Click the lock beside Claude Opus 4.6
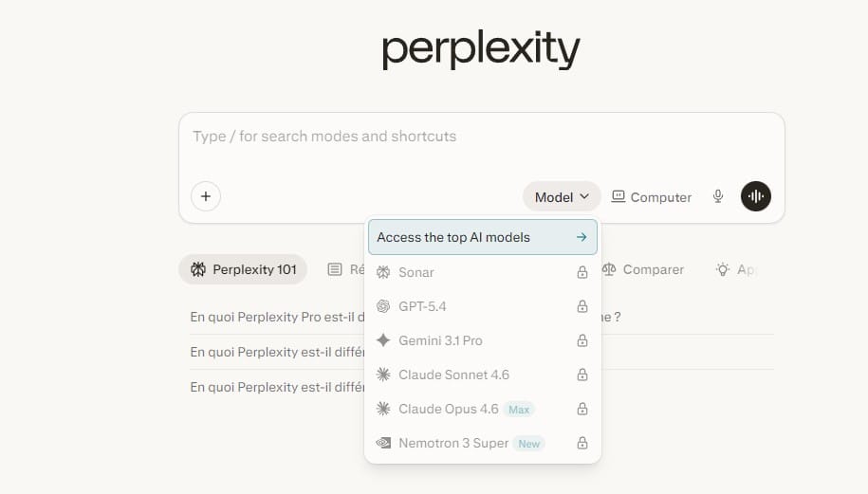Screen dimensions: 868x494 582,409
